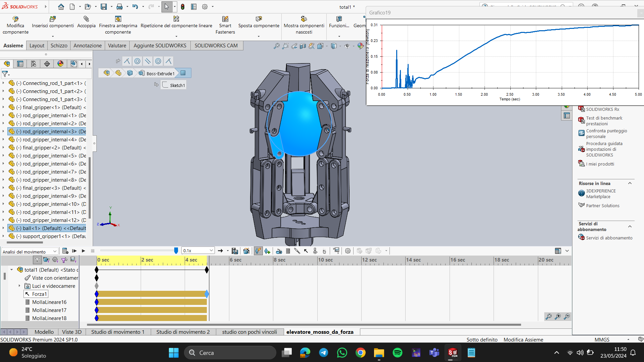Add a motor to the study
The width and height of the screenshot is (644, 362).
pyautogui.click(x=279, y=251)
